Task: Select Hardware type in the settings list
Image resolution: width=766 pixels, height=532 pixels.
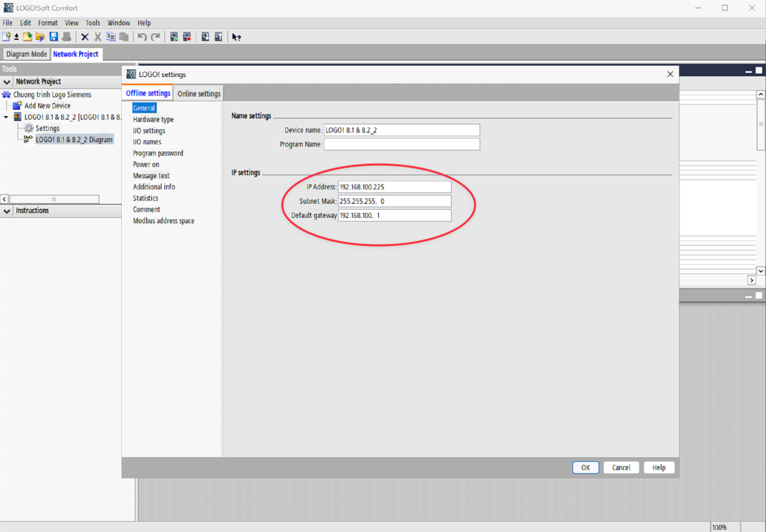Action: click(153, 120)
